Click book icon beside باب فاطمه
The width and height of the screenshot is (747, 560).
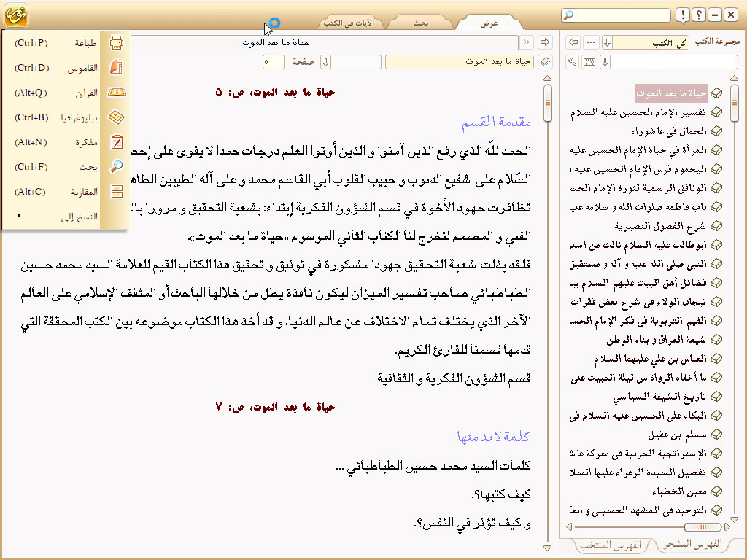716,207
